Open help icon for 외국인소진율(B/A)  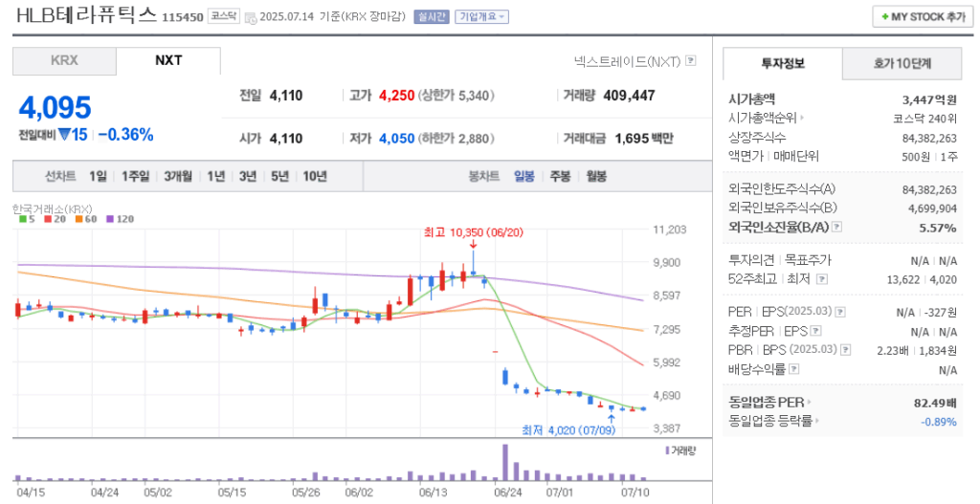point(836,227)
